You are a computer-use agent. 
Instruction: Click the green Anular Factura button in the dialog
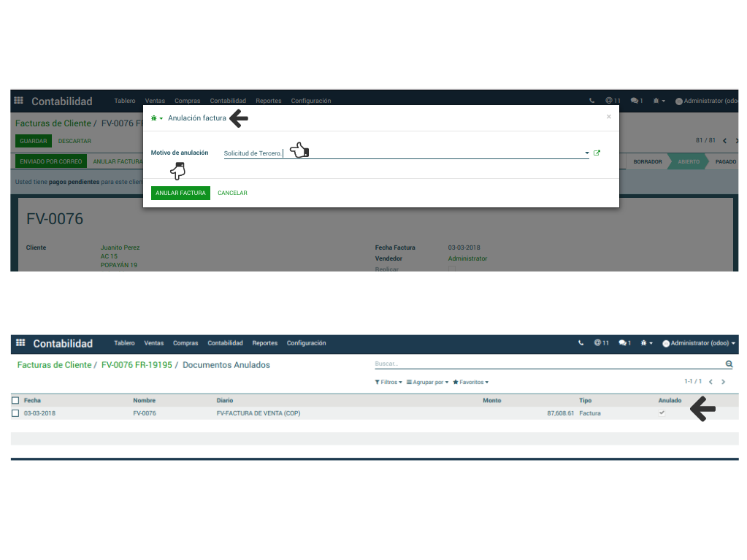click(180, 193)
